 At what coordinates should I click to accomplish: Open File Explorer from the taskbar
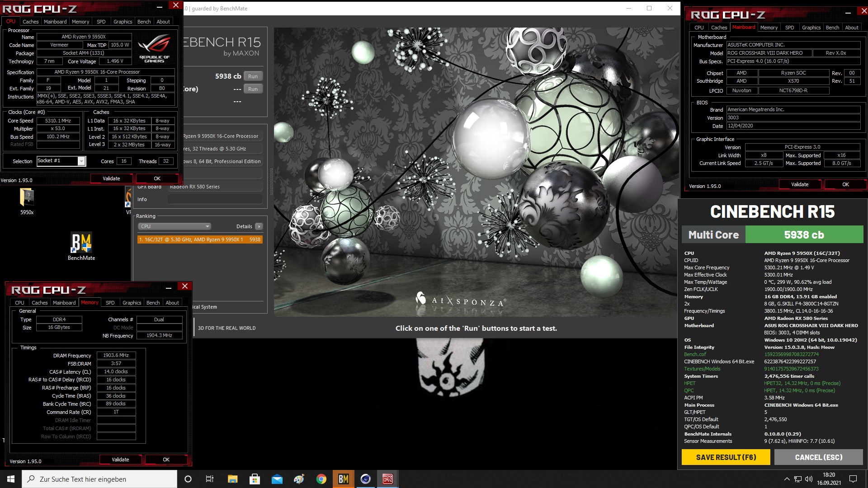point(232,479)
